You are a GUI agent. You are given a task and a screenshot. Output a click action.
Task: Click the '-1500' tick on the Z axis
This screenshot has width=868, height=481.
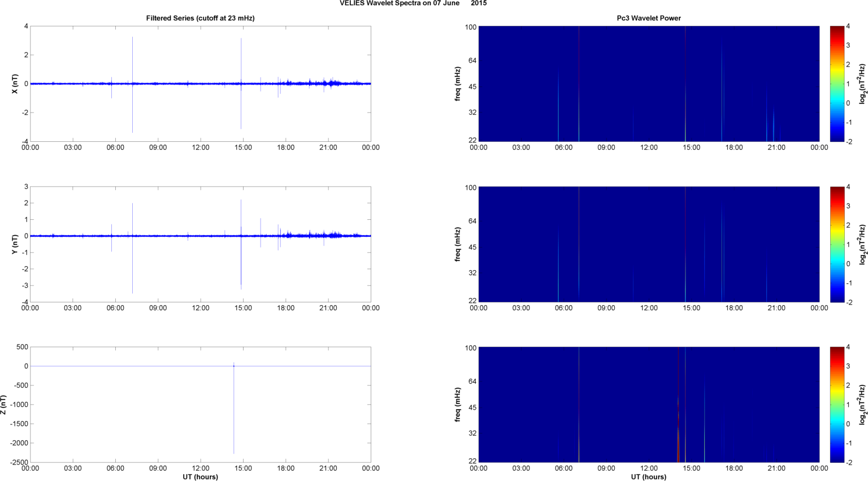pos(19,424)
